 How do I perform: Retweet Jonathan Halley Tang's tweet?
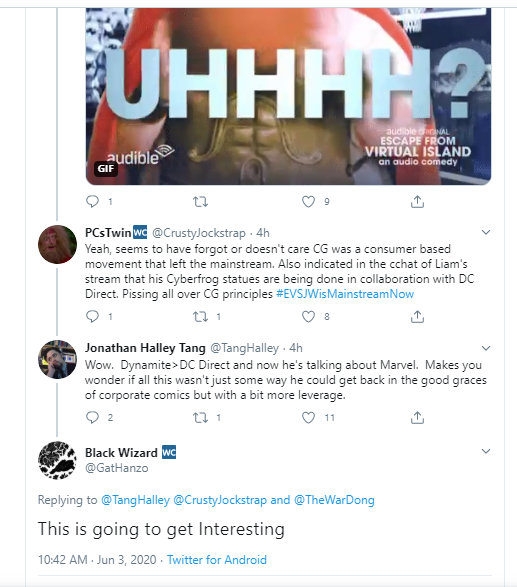(200, 418)
